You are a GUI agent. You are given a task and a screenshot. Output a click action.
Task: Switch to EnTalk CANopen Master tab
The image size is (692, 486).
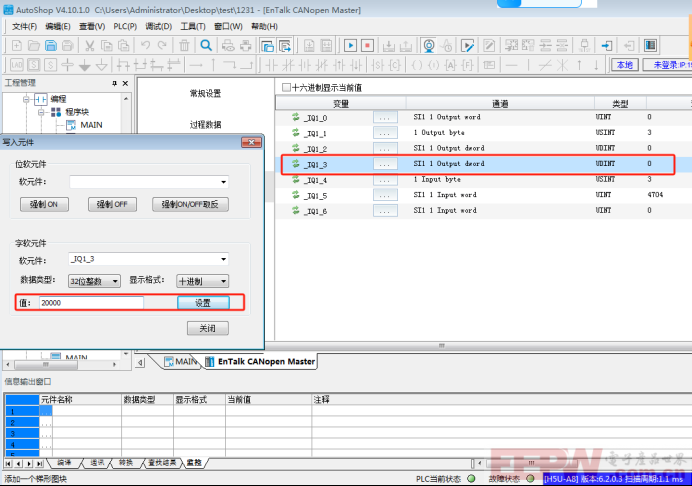[260, 362]
